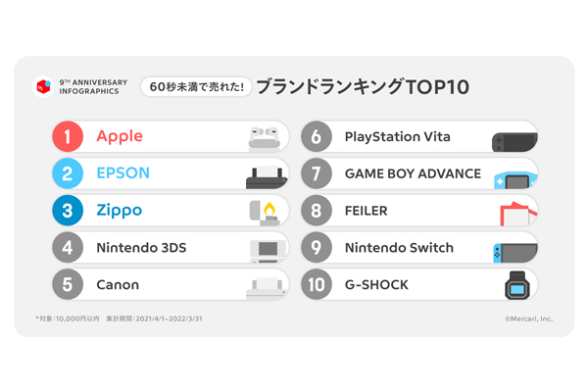Click the Canon printer illustration
Viewport: 588px width, 392px height.
coord(266,286)
